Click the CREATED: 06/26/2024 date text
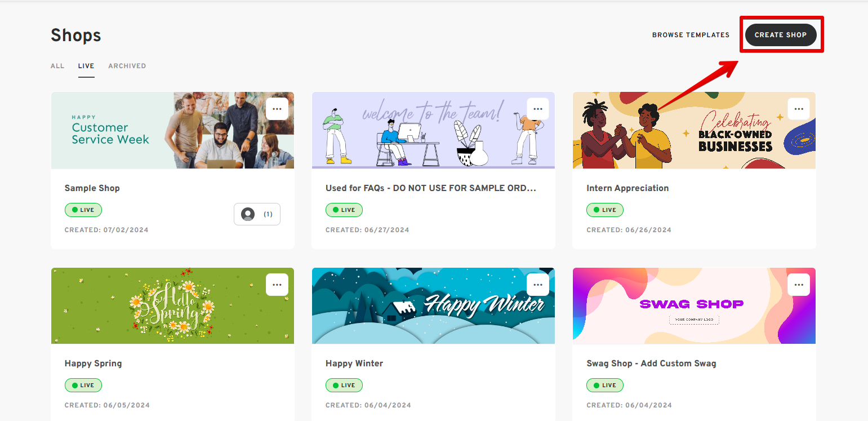The image size is (868, 421). [629, 230]
